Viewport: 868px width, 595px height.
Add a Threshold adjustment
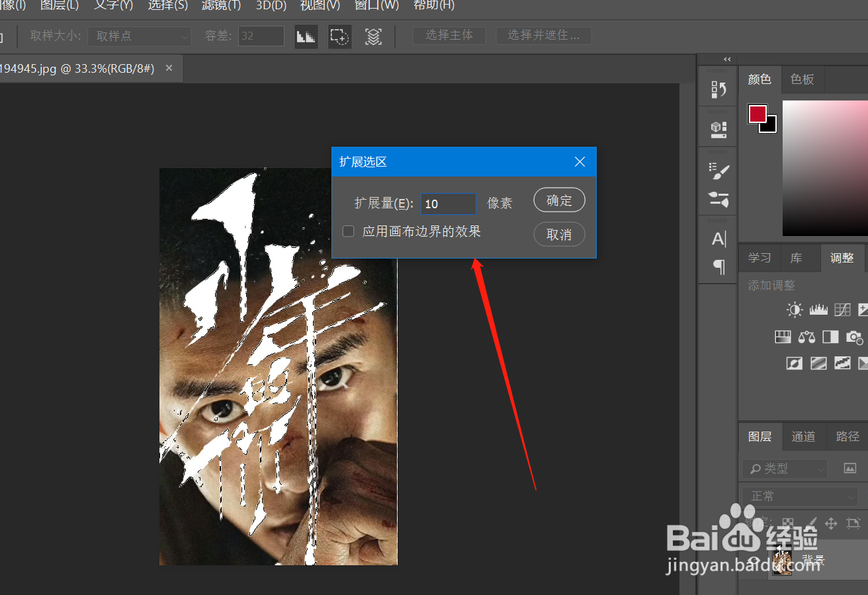point(842,363)
